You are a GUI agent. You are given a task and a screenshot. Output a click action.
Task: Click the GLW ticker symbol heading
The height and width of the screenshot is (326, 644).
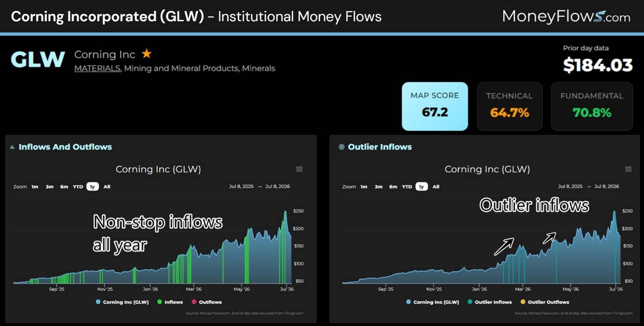[x=38, y=59]
